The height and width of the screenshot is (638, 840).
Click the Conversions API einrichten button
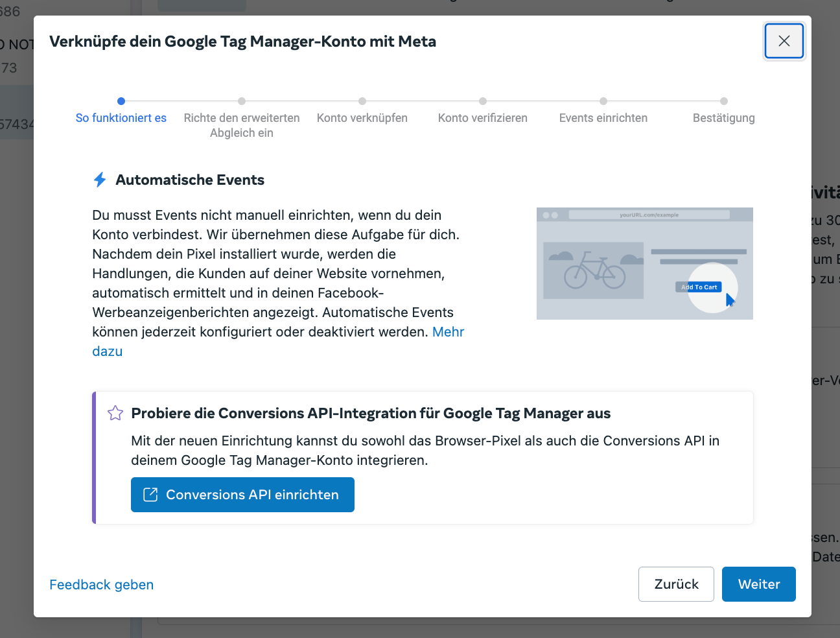tap(242, 495)
